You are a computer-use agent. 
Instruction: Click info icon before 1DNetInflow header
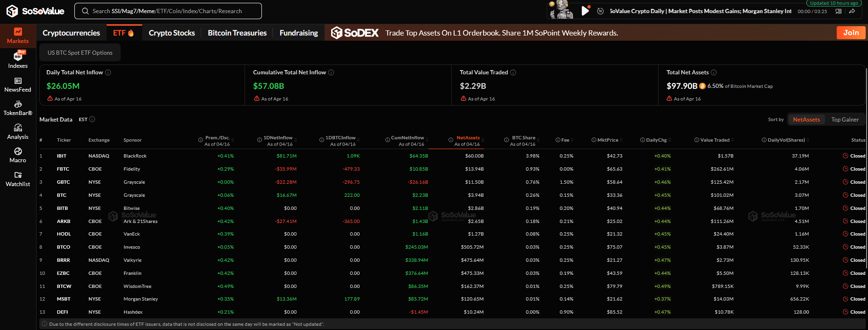coord(260,140)
